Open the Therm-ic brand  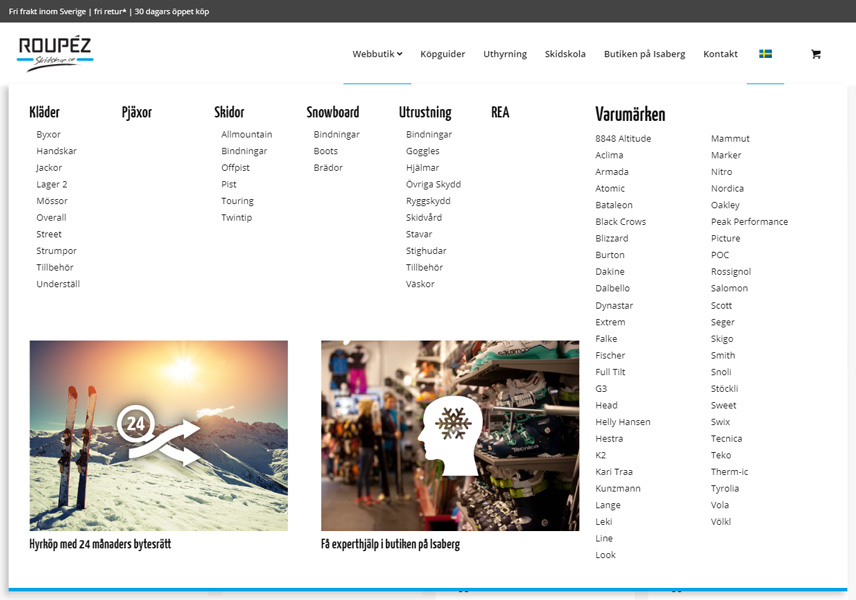pos(729,472)
